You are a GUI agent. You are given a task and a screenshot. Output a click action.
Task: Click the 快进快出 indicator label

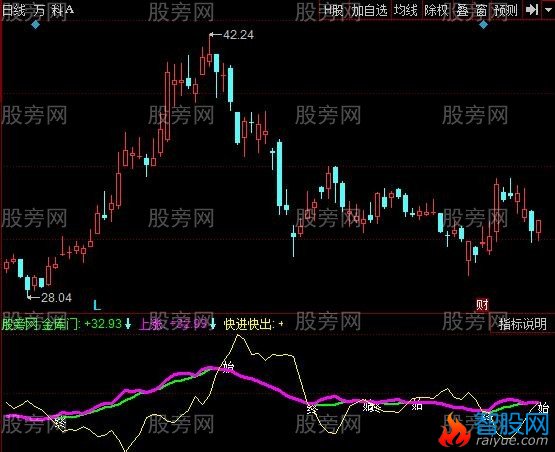click(x=249, y=324)
